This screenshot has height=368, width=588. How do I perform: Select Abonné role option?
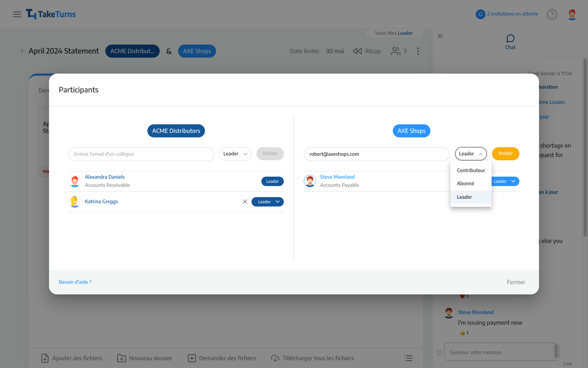(471, 184)
